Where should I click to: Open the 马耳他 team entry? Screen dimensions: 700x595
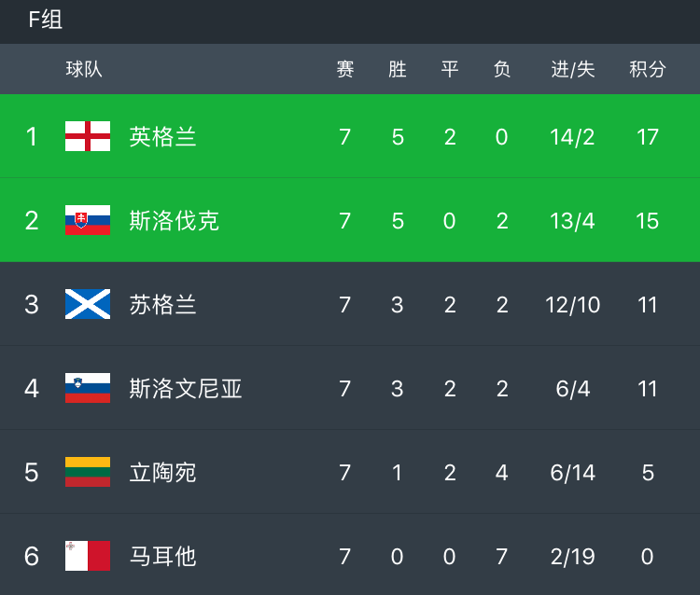point(163,556)
